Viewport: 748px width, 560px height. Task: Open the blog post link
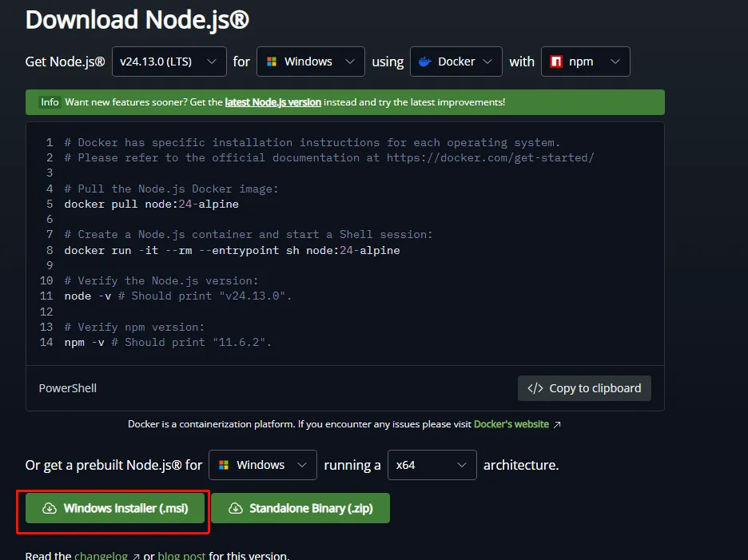click(x=181, y=556)
